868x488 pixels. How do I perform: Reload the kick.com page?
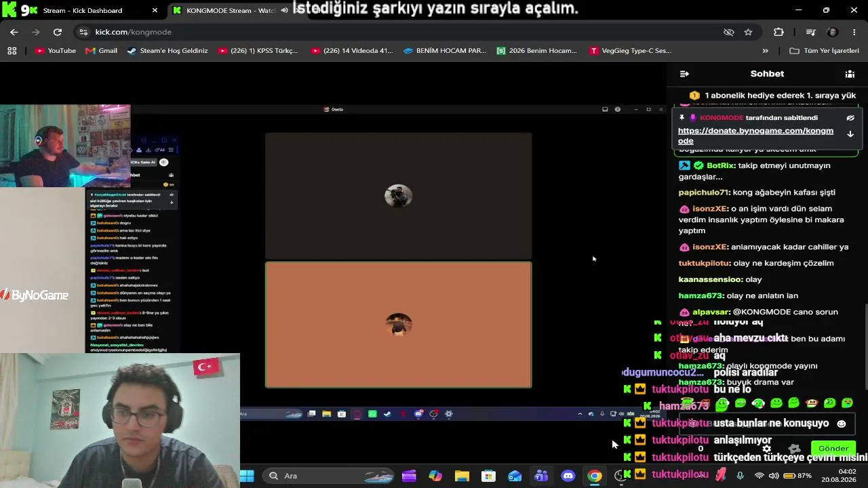click(x=58, y=32)
